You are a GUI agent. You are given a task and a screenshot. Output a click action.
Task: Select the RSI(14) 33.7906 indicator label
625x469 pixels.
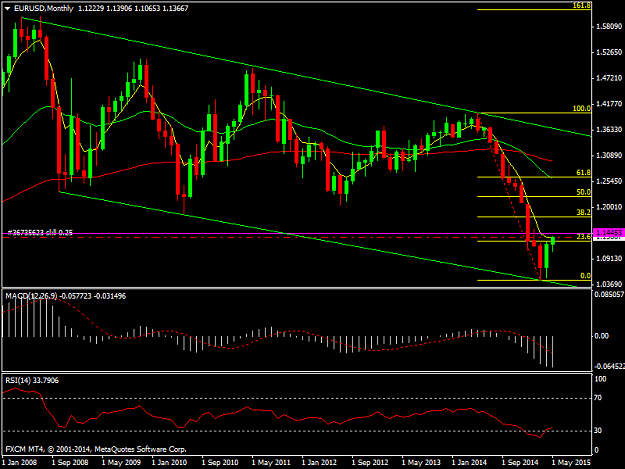click(x=32, y=381)
